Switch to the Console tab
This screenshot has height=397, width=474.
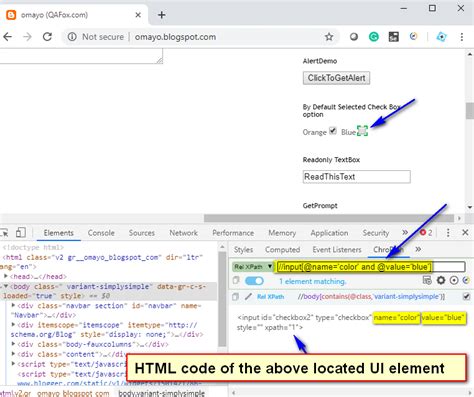click(101, 233)
